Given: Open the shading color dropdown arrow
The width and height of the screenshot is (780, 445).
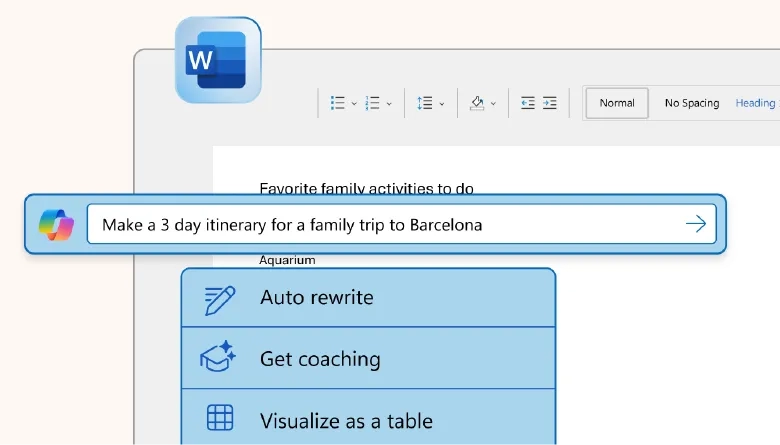Looking at the screenshot, I should (493, 104).
